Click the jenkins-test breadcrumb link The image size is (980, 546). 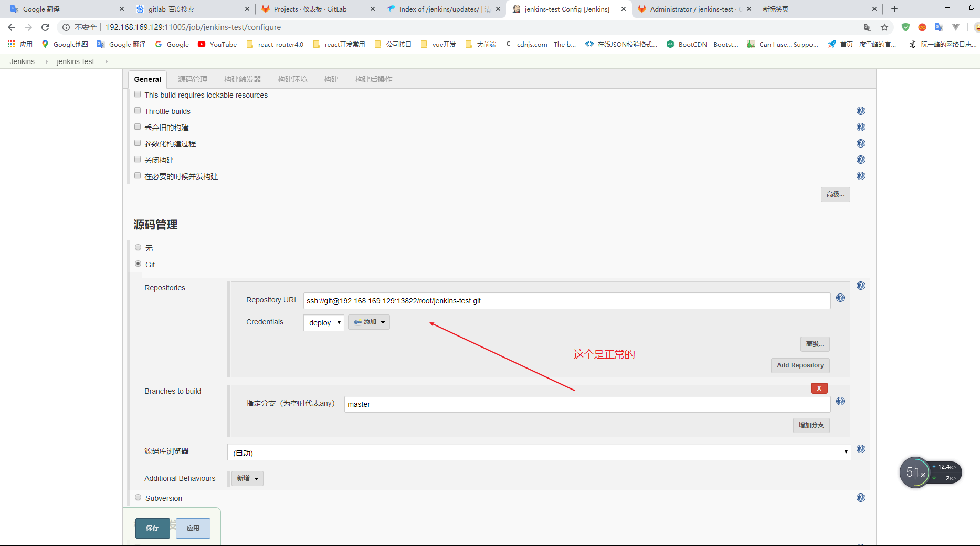click(x=76, y=61)
